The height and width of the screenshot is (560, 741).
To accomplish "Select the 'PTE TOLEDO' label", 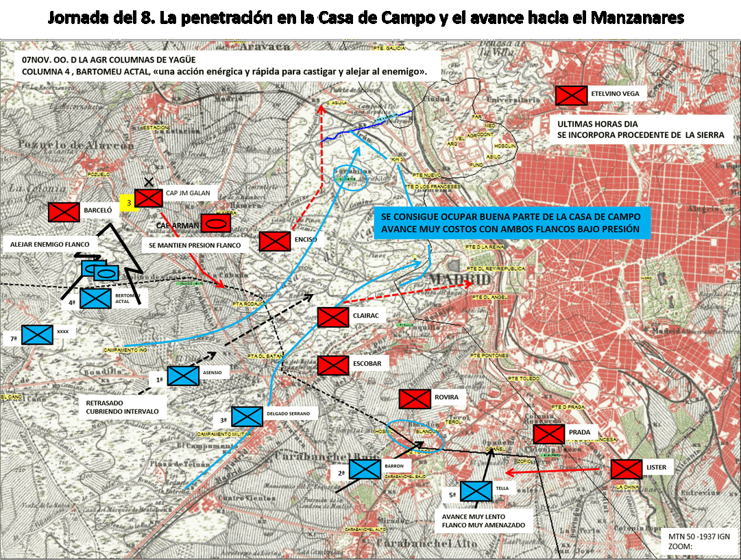I will pos(524,379).
